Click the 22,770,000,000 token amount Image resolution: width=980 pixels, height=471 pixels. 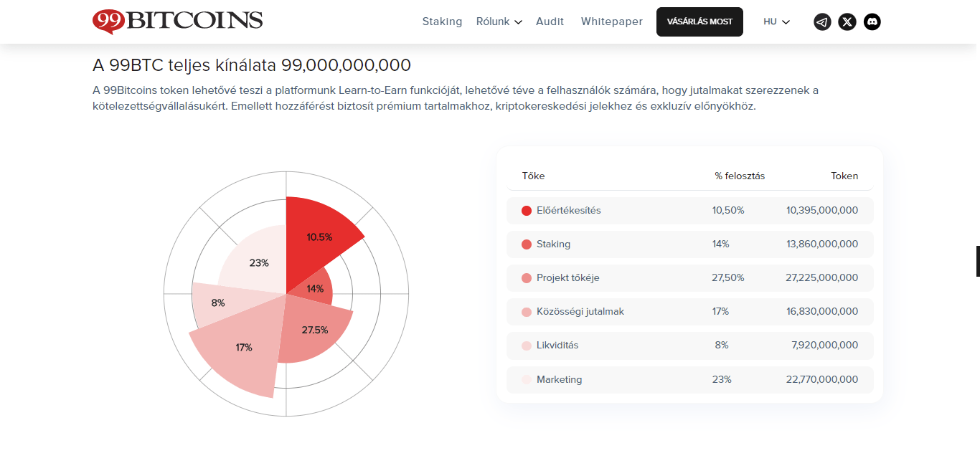pos(822,379)
